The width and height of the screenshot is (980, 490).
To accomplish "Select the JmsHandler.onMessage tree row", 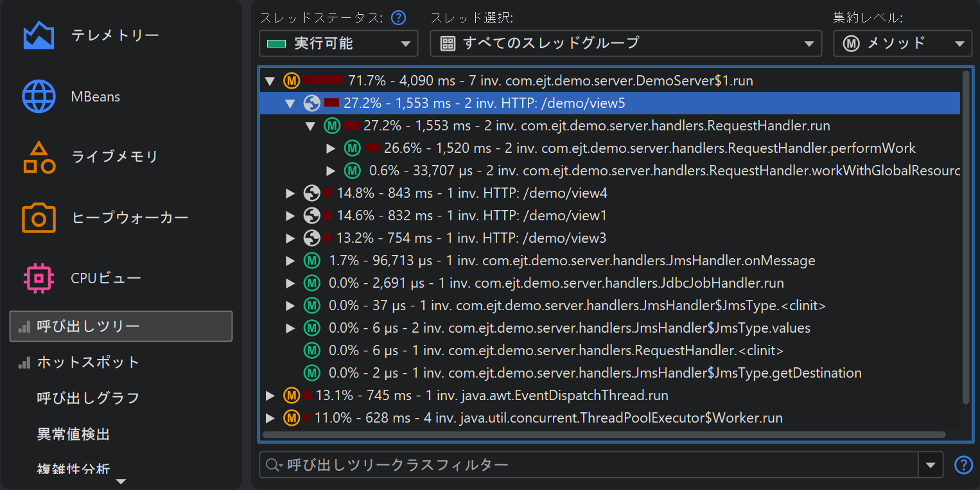I will 572,261.
